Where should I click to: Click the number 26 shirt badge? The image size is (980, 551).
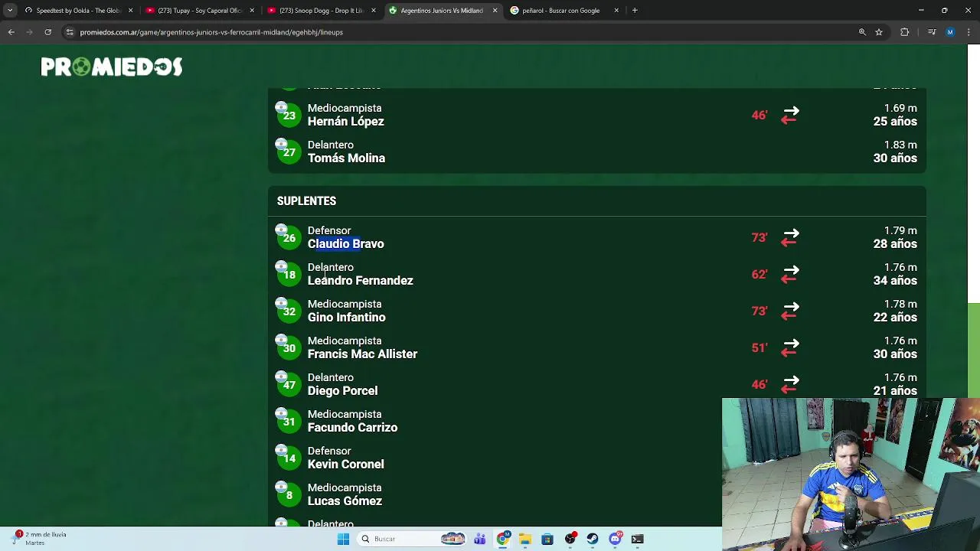(289, 238)
